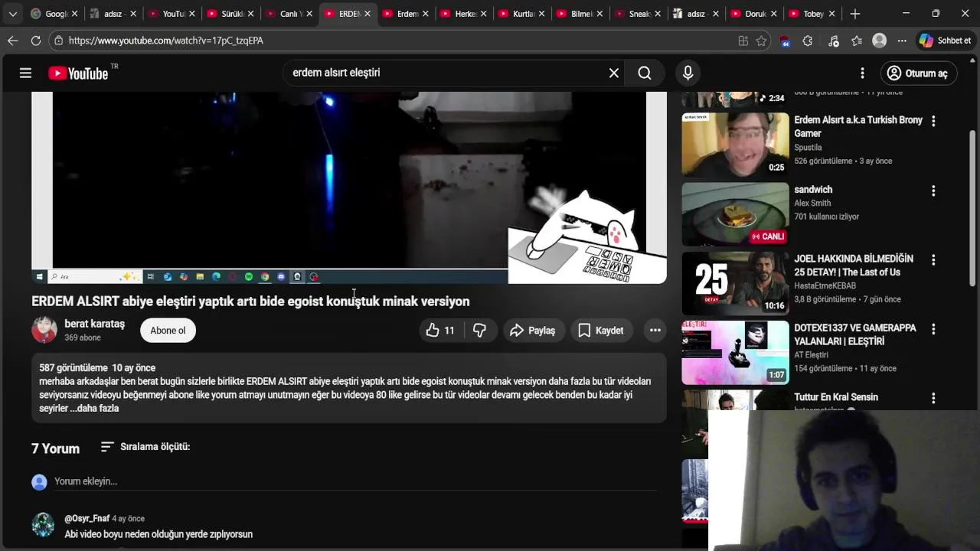This screenshot has width=980, height=551.
Task: Open @Osyr_Fnaf commenter avatar
Action: tap(43, 525)
